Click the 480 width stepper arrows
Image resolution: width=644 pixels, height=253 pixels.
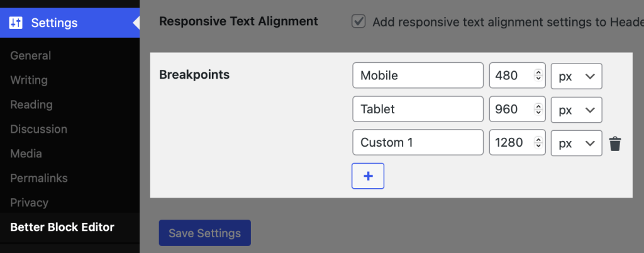[538, 76]
